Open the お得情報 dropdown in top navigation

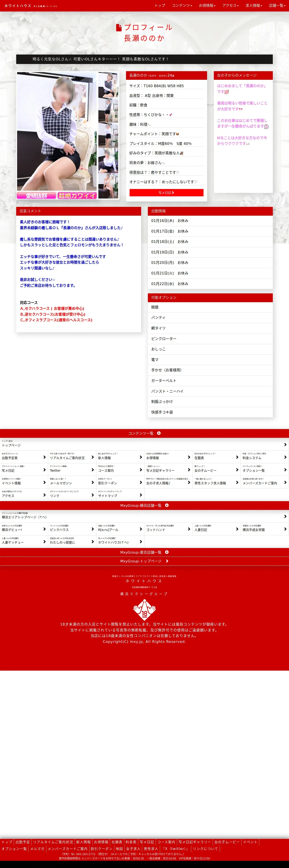pos(207,5)
